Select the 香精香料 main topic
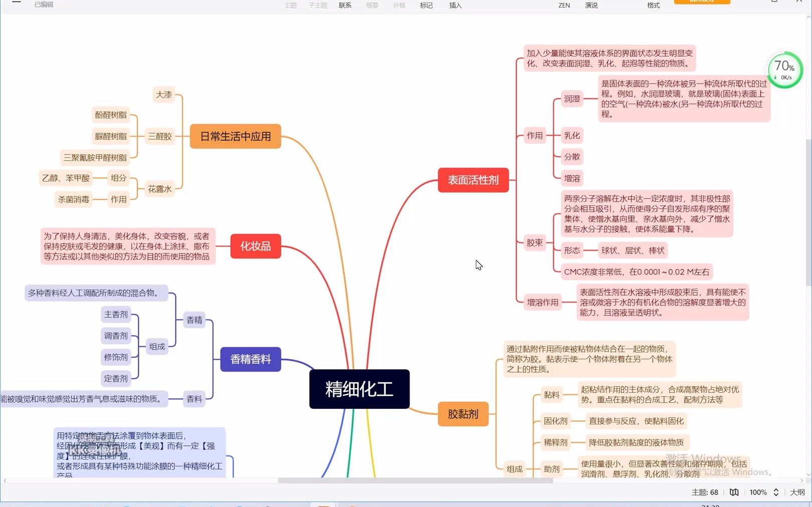 tap(251, 359)
